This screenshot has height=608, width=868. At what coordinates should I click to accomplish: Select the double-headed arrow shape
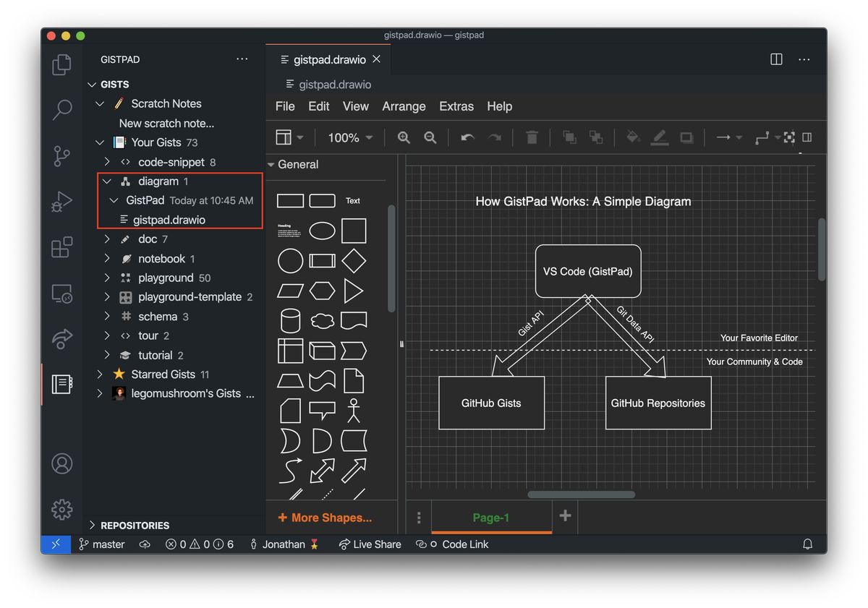pyautogui.click(x=322, y=471)
